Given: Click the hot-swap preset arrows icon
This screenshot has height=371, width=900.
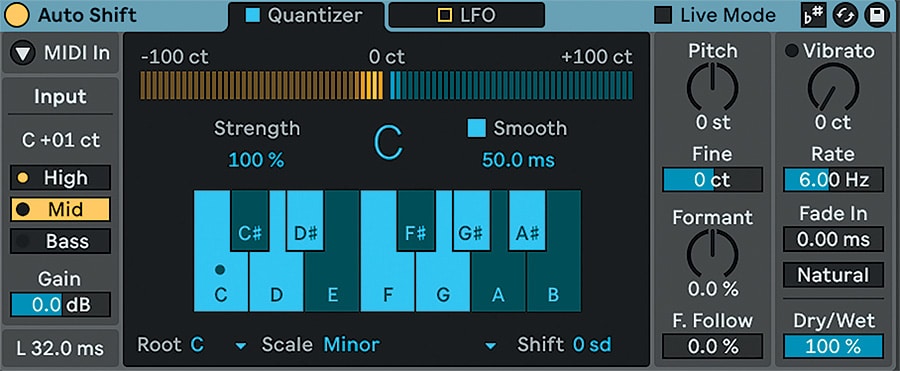Looking at the screenshot, I should click(845, 16).
